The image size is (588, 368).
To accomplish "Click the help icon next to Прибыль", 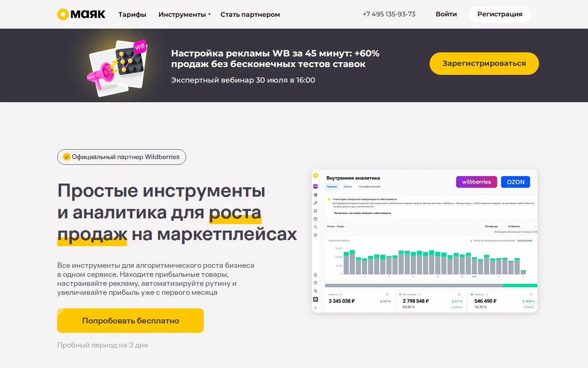I will [x=487, y=294].
